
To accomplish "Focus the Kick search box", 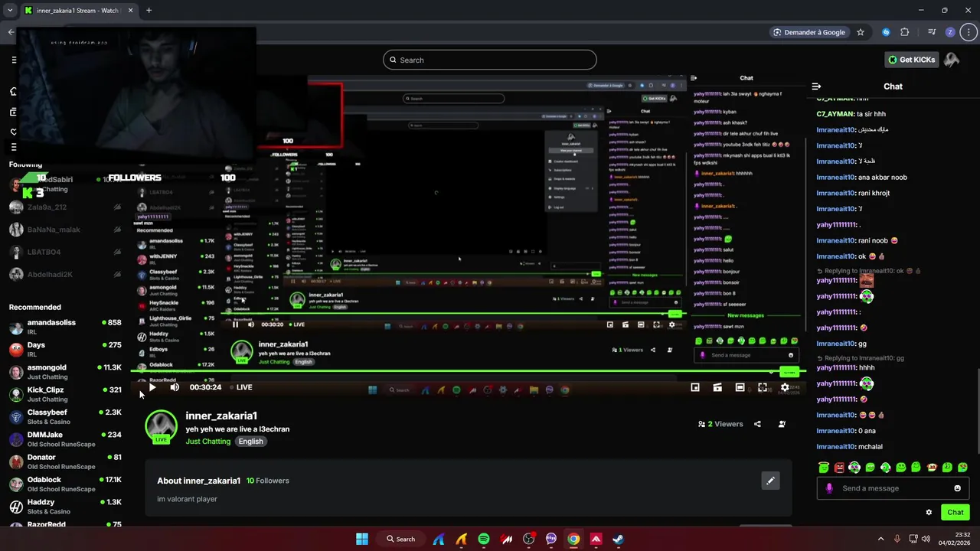I will coord(490,60).
